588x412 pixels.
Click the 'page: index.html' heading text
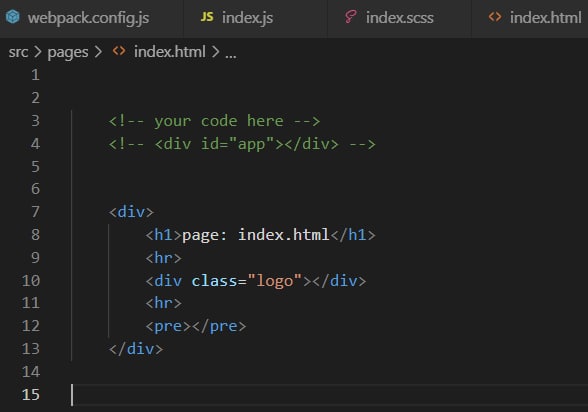[255, 235]
